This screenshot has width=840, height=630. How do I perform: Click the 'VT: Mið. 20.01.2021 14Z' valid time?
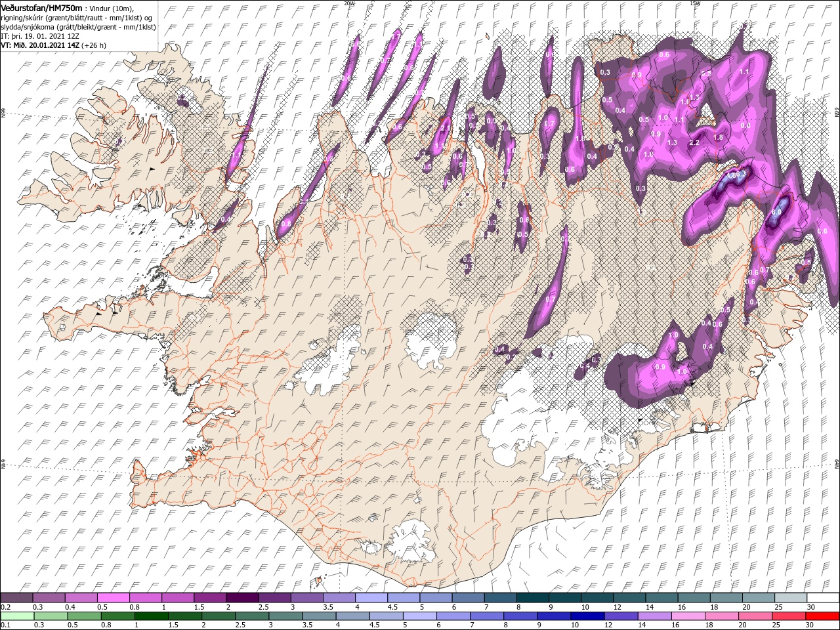(x=40, y=45)
